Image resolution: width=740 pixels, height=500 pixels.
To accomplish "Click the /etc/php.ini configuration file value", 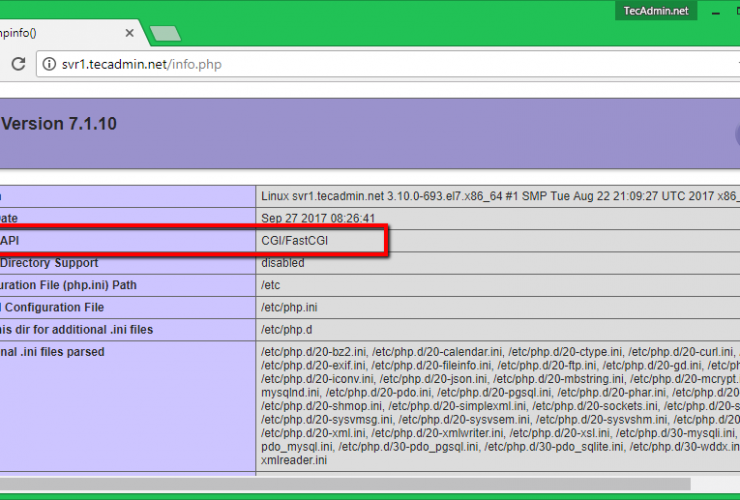I will (x=291, y=307).
